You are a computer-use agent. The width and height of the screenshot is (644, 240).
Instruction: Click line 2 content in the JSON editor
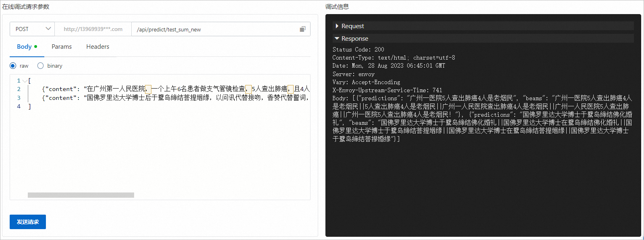point(176,89)
